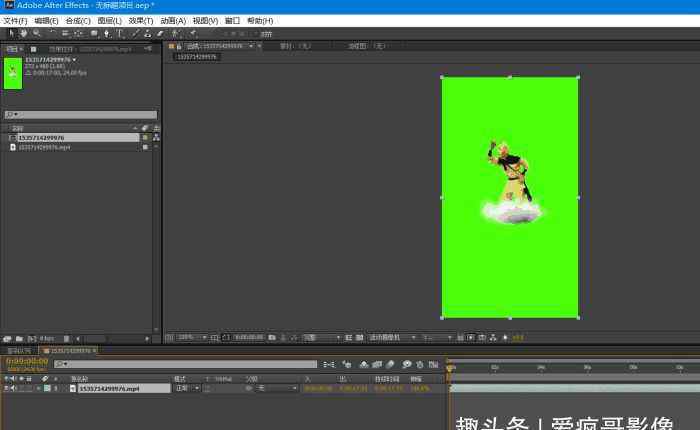Delete selected project item with trash icon
Viewport: 700px width, 430px height.
67,339
